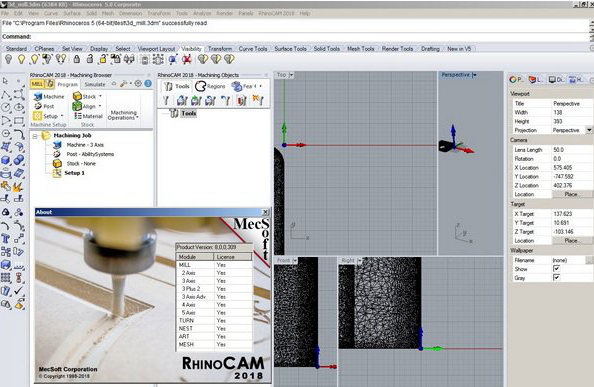Select Post - AbilitySystems tree item
The image size is (594, 387).
pos(90,154)
